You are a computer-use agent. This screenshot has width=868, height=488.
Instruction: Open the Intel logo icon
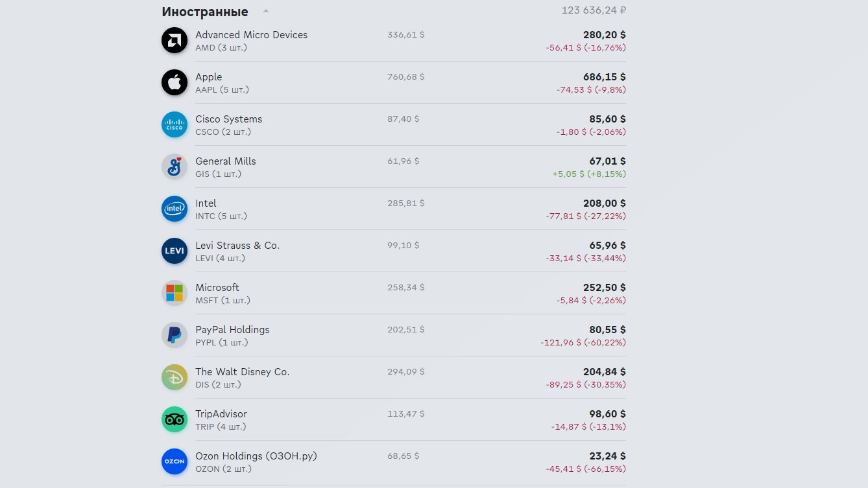pyautogui.click(x=175, y=209)
